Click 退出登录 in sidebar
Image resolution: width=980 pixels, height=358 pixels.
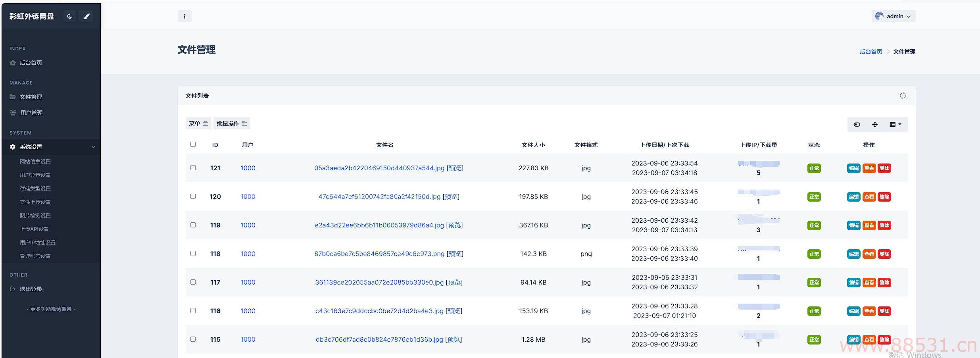click(31, 289)
